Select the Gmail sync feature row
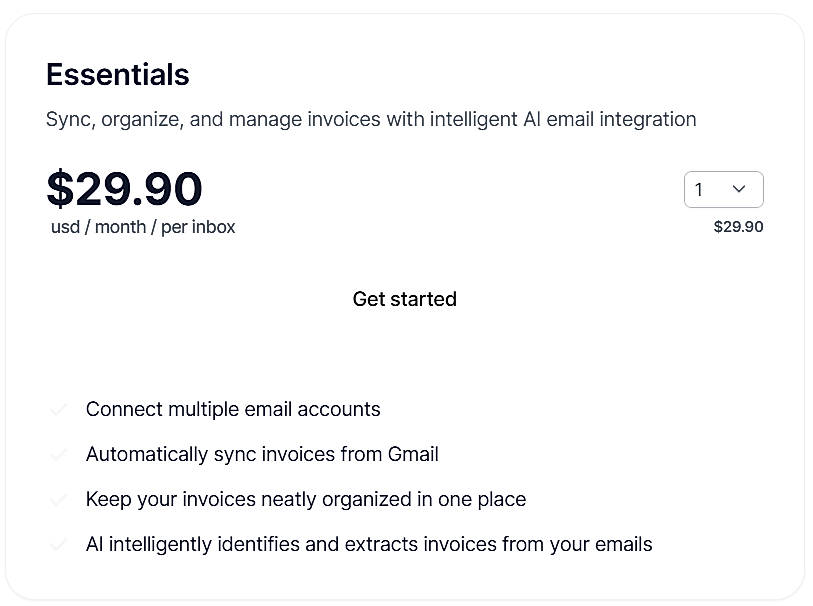 [x=262, y=454]
